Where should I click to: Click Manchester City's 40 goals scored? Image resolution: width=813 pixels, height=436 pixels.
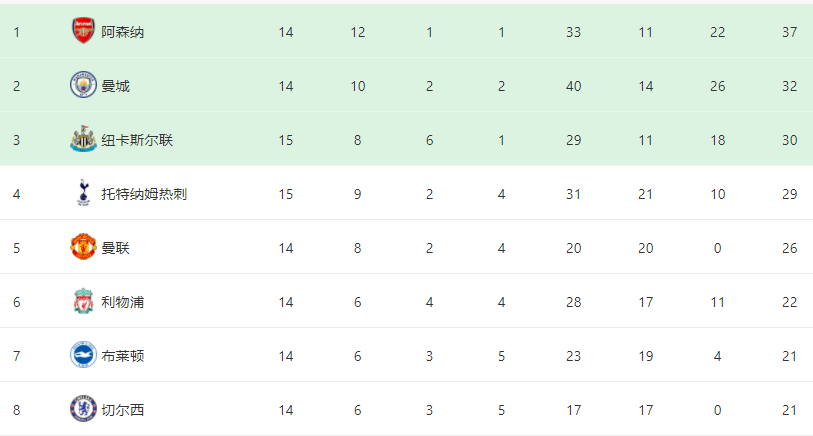tap(573, 86)
